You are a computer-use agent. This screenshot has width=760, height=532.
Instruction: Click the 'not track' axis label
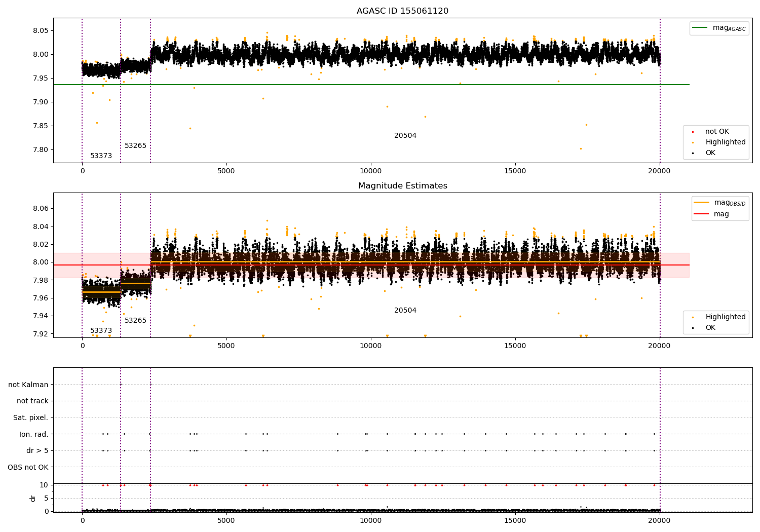pyautogui.click(x=32, y=401)
